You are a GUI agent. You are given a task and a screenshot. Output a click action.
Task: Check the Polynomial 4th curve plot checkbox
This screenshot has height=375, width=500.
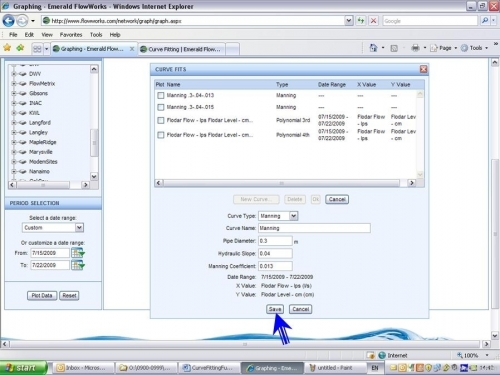pyautogui.click(x=161, y=135)
